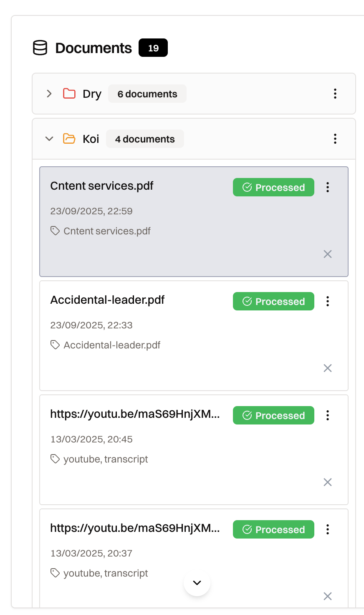Screen dimensions: 364x615
Task: Collapse the Koi folder chevron
Action: point(49,139)
